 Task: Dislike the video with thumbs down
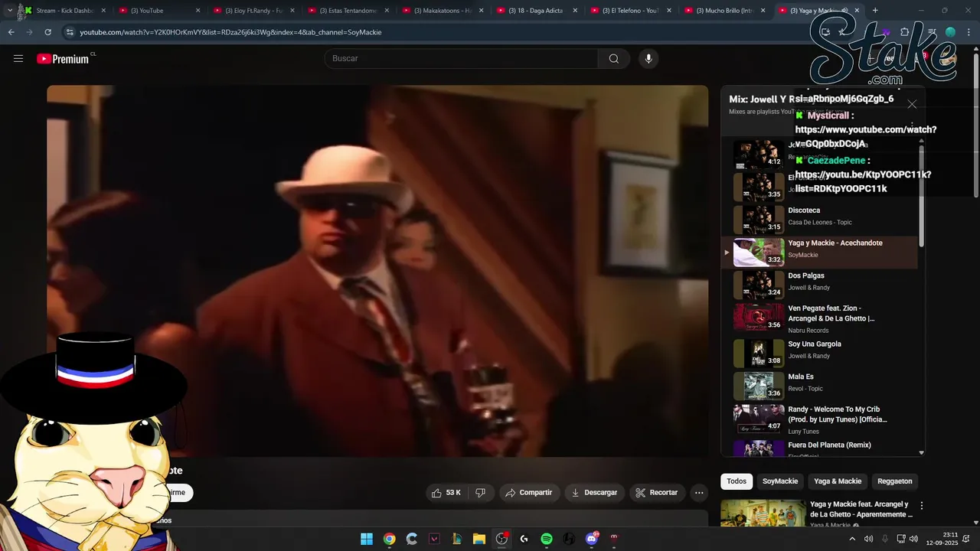[481, 493]
